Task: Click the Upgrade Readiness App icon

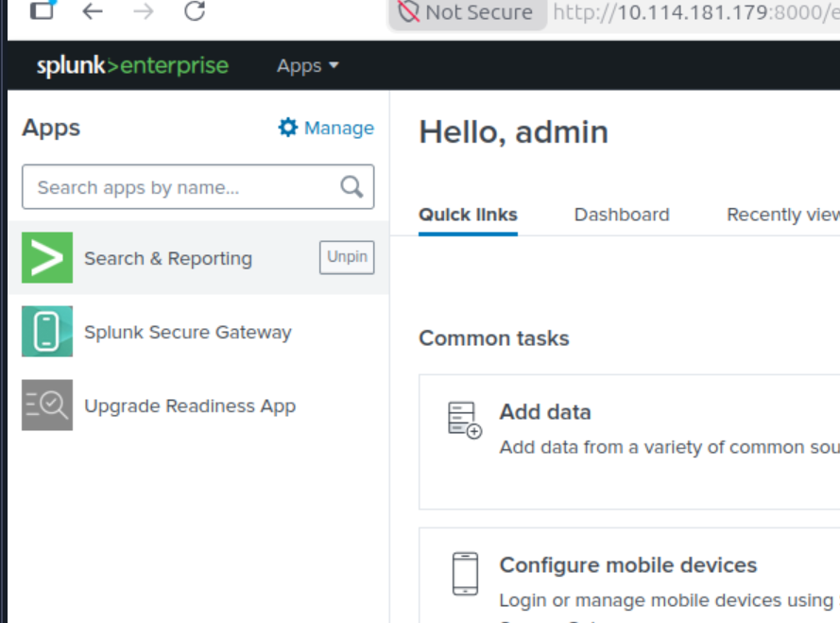Action: click(47, 406)
